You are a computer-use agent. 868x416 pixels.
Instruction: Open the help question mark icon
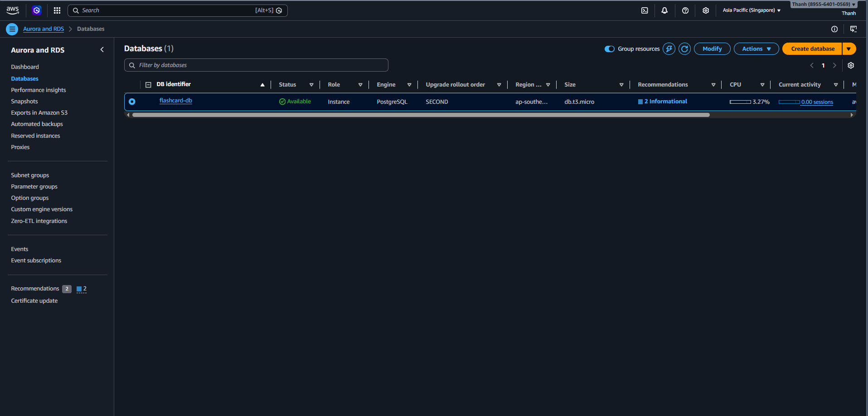685,10
